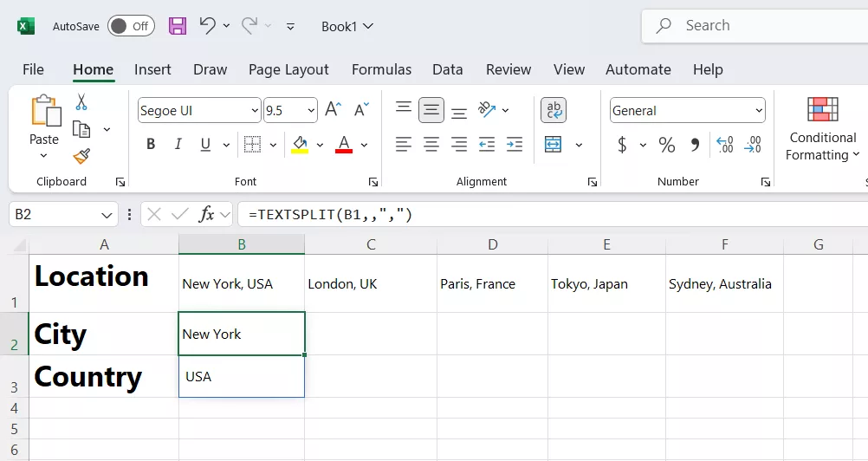Click the Increase Indent icon

click(x=515, y=145)
